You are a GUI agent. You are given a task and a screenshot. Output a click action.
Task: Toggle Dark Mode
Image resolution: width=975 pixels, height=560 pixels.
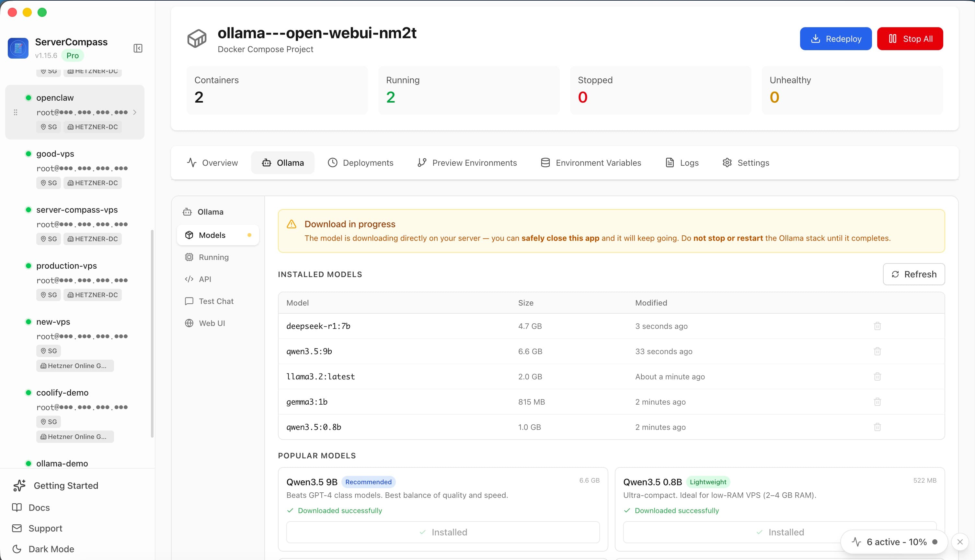pos(51,549)
